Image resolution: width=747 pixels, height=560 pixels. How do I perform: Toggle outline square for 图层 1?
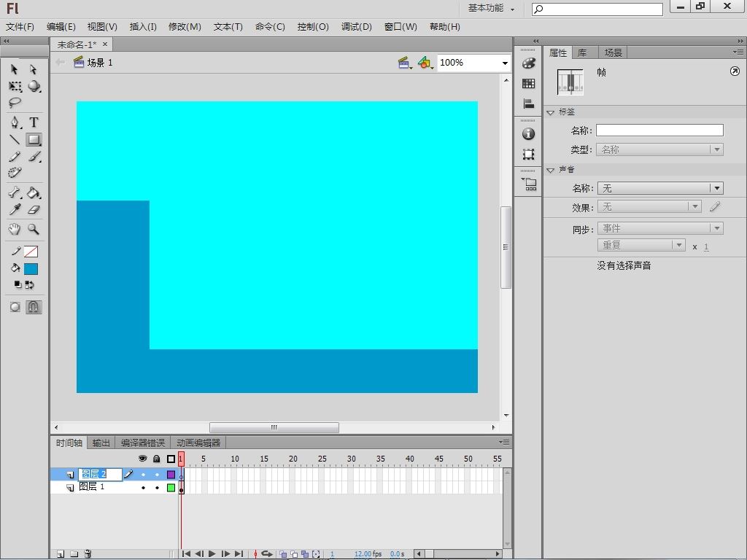coord(171,488)
